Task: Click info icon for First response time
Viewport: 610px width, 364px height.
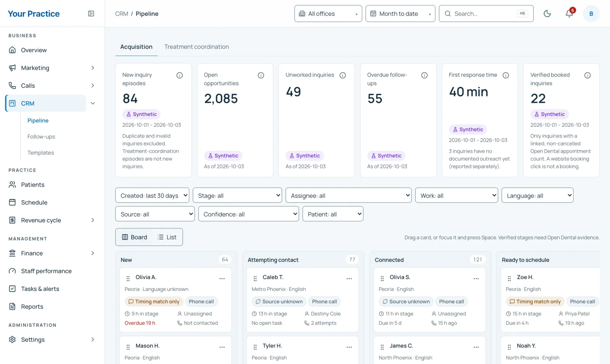Action: point(506,75)
